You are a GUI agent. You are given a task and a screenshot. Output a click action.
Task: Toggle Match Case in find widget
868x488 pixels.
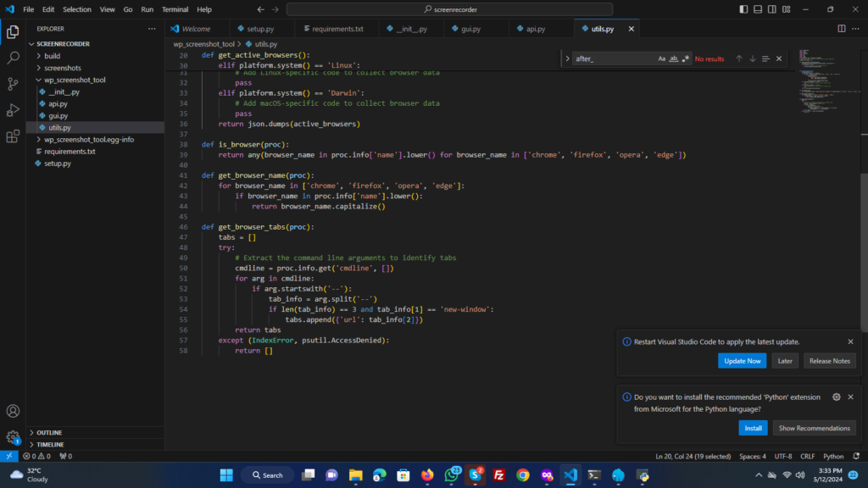[x=662, y=58]
